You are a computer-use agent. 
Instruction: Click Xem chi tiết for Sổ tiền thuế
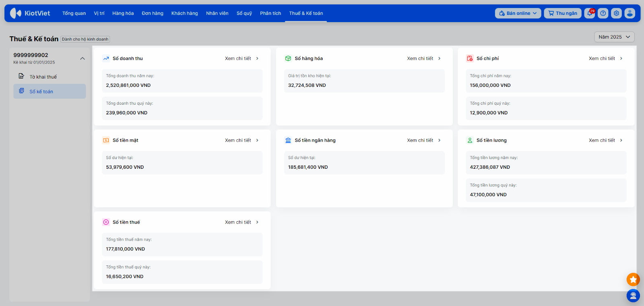(x=238, y=222)
